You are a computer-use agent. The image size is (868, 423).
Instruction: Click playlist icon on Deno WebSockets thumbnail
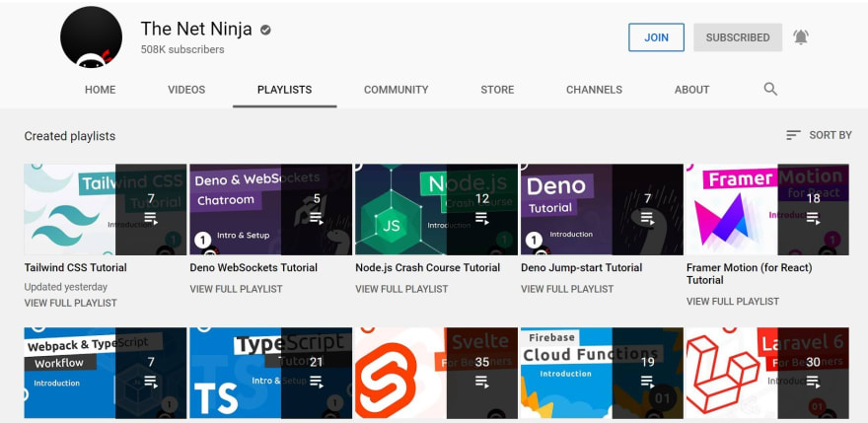(x=316, y=218)
